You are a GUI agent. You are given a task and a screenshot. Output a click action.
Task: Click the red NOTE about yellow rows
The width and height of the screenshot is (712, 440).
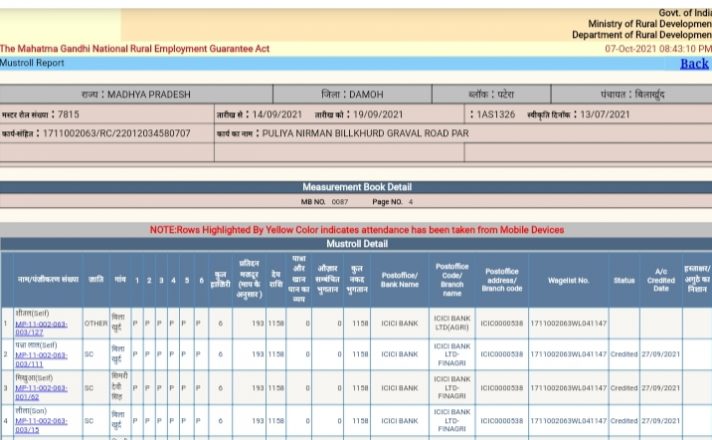[357, 230]
